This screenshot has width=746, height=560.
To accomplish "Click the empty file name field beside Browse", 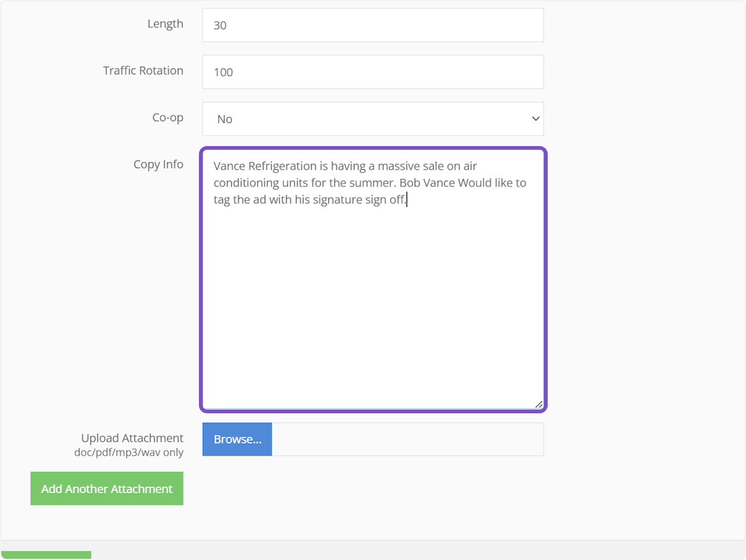I will tap(407, 439).
